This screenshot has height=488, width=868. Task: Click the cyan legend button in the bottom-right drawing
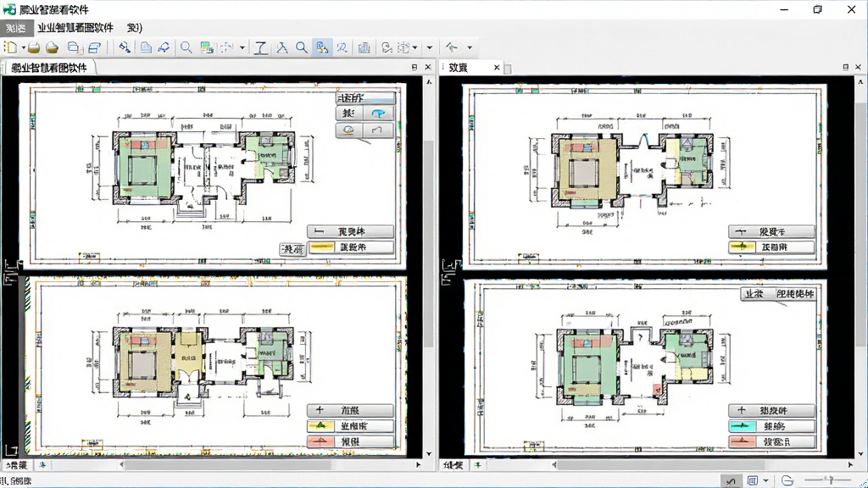coord(771,427)
